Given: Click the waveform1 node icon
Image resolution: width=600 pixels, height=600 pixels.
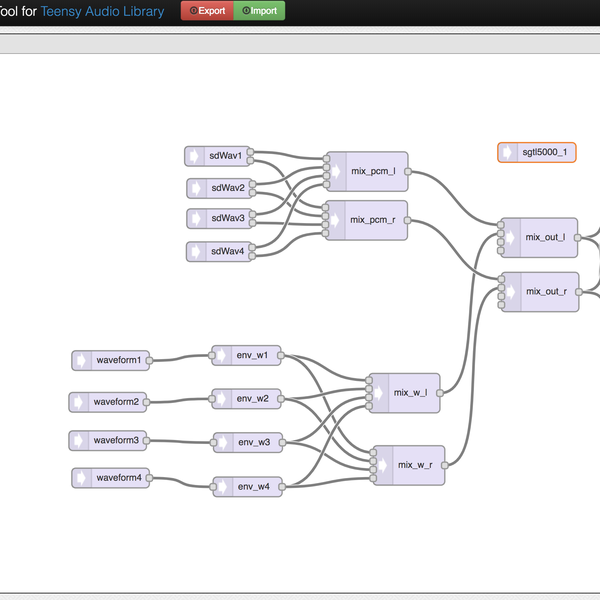Looking at the screenshot, I should coord(82,359).
